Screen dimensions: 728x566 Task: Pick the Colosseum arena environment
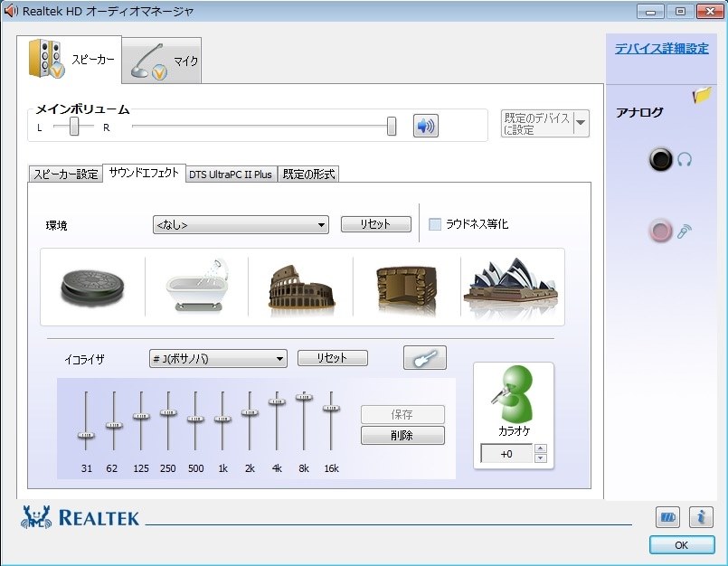(301, 288)
